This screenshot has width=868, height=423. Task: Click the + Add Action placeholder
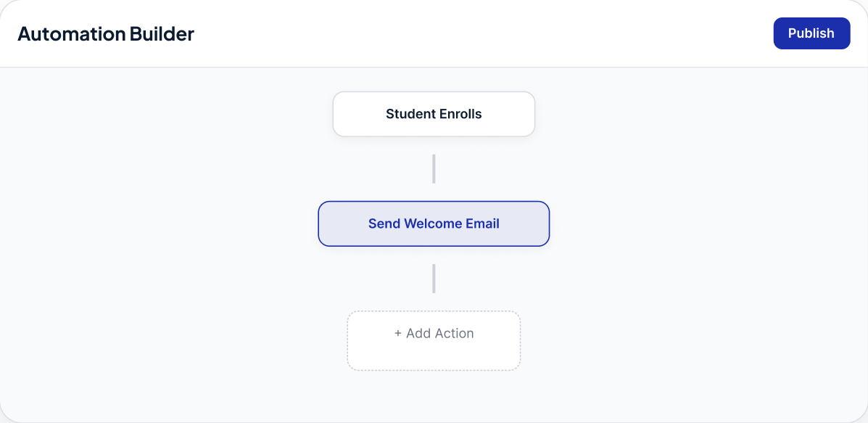click(x=434, y=340)
